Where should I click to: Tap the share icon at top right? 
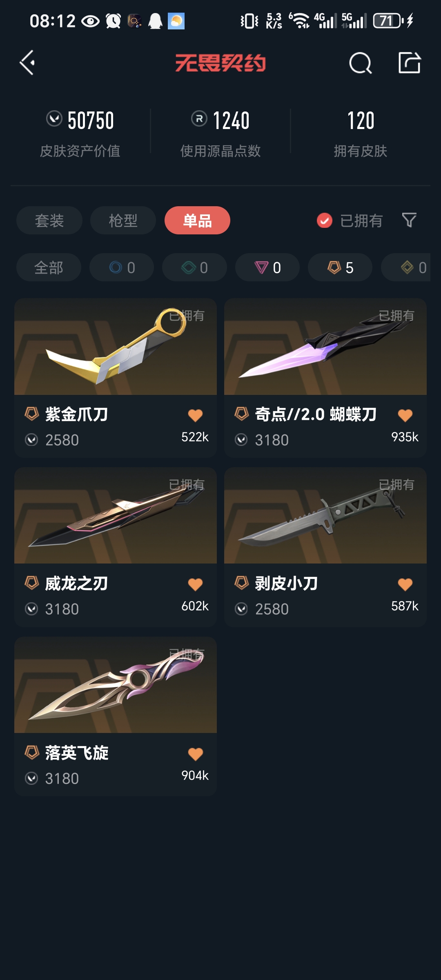[410, 63]
